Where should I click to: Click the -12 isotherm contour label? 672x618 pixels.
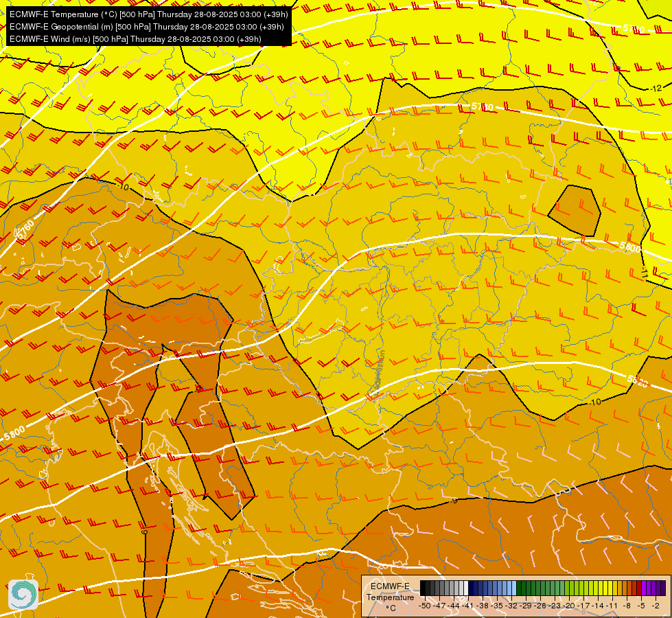pos(656,89)
